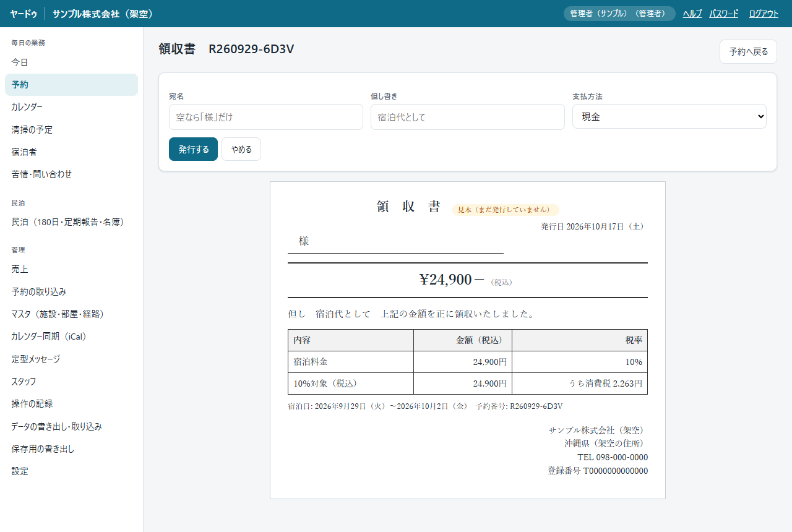Open マスタ（施設・部屋・経路）
This screenshot has width=792, height=532.
pos(71,314)
